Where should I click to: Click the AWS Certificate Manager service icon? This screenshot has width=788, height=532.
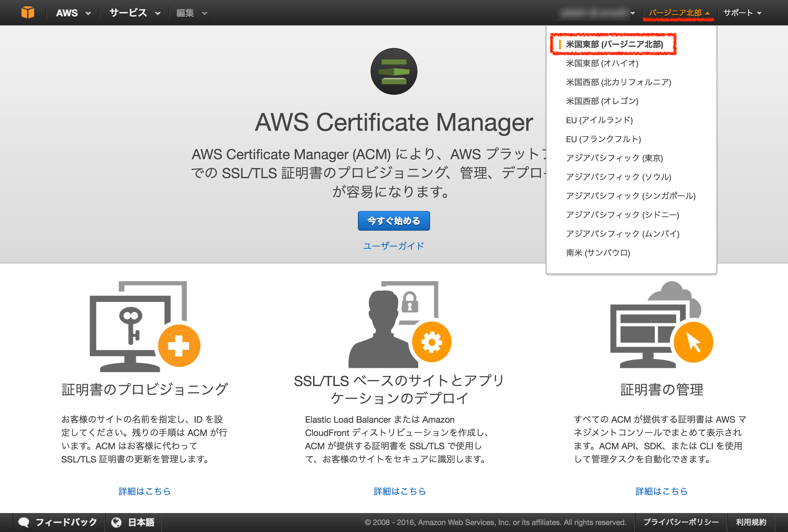point(393,72)
